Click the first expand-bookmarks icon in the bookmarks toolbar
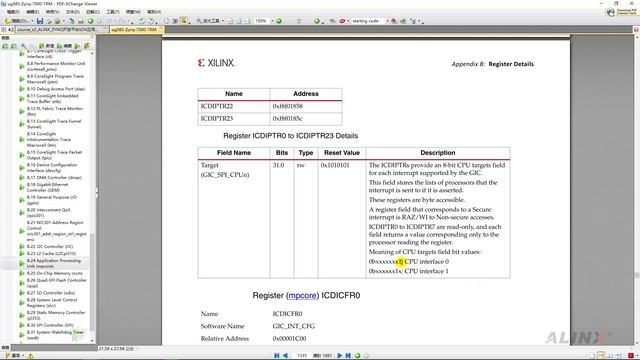The width and height of the screenshot is (640, 360). pos(5,46)
